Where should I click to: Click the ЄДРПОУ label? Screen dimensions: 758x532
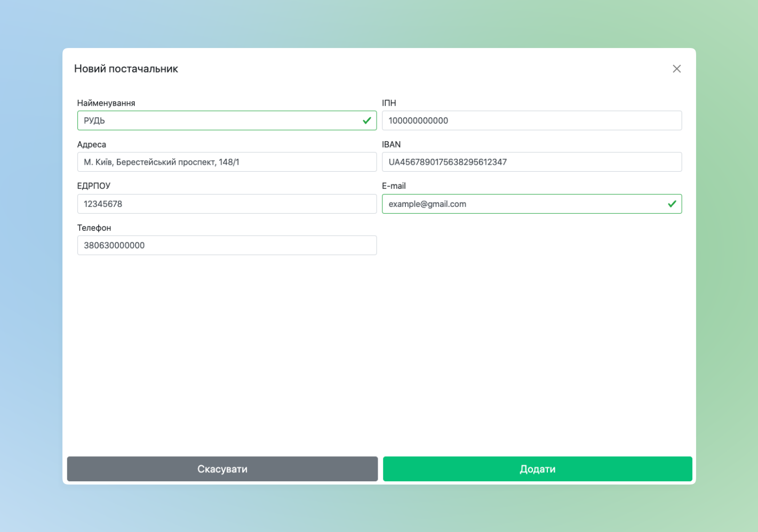(94, 186)
